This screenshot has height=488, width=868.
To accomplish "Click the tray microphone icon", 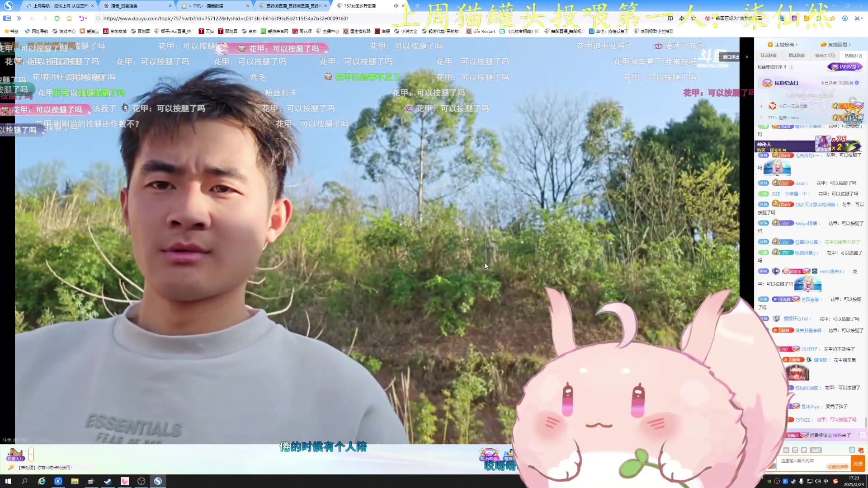I will coord(802,481).
